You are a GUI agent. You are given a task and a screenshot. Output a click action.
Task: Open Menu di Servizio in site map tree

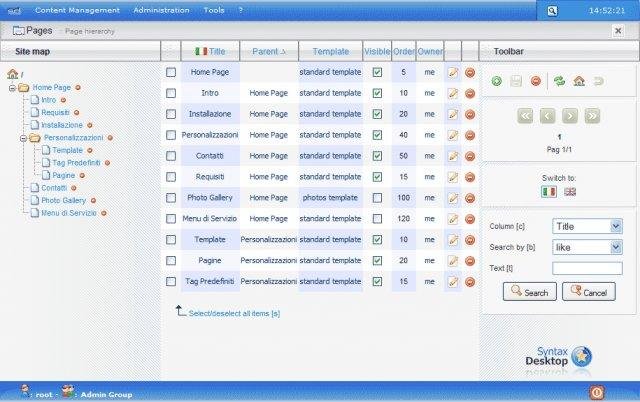(69, 213)
